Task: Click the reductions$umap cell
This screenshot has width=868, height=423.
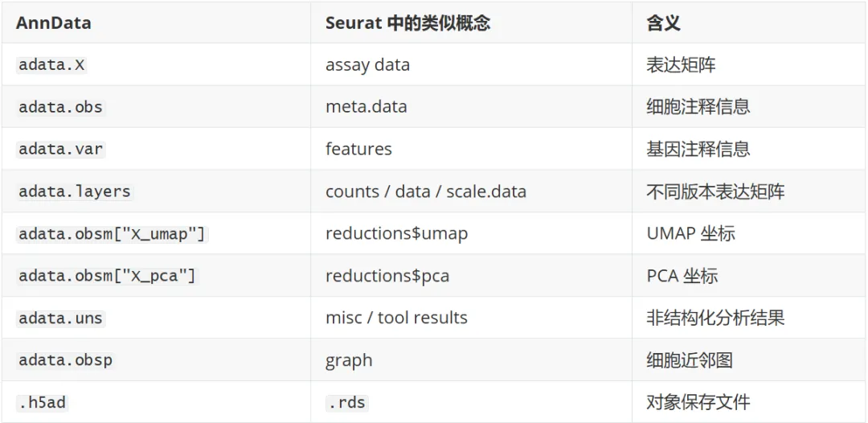Action: [396, 233]
